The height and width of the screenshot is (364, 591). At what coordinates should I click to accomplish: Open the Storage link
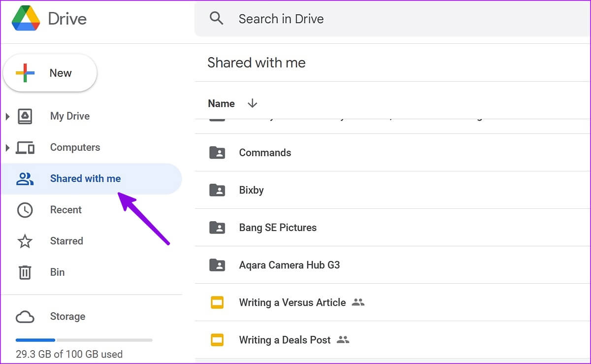pos(67,317)
